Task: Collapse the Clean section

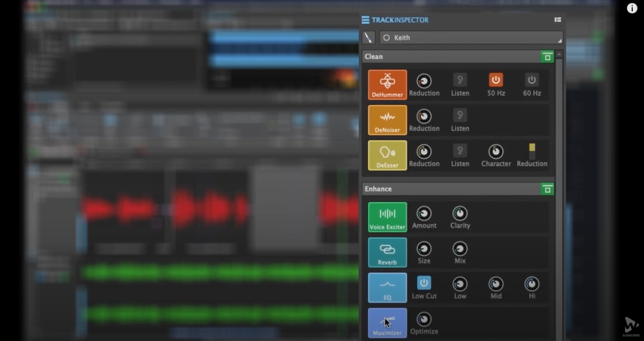Action: (x=547, y=57)
